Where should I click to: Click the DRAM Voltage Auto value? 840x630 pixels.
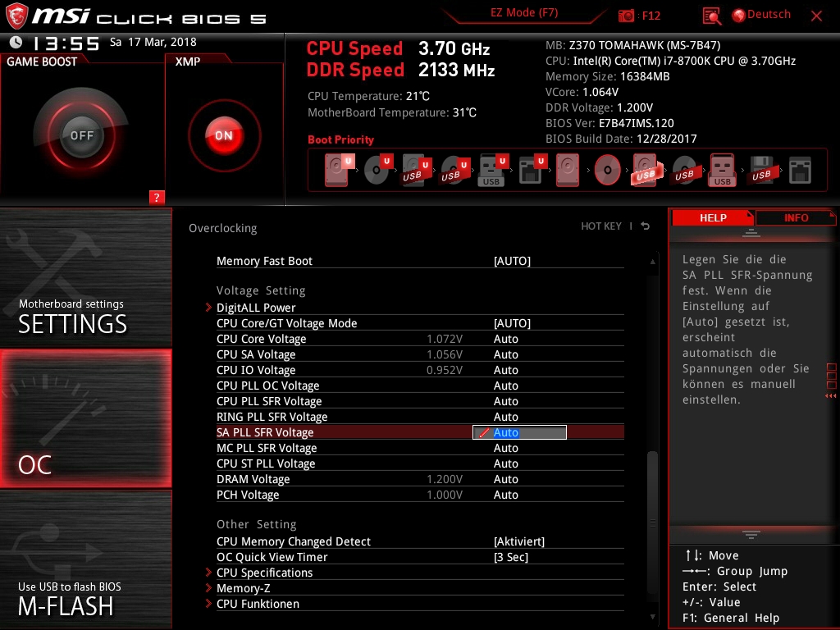pyautogui.click(x=505, y=479)
